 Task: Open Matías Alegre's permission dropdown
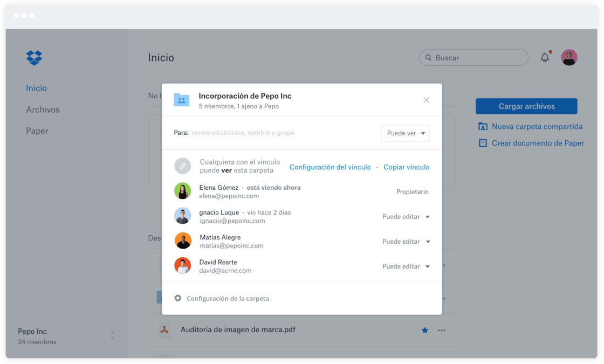(406, 242)
